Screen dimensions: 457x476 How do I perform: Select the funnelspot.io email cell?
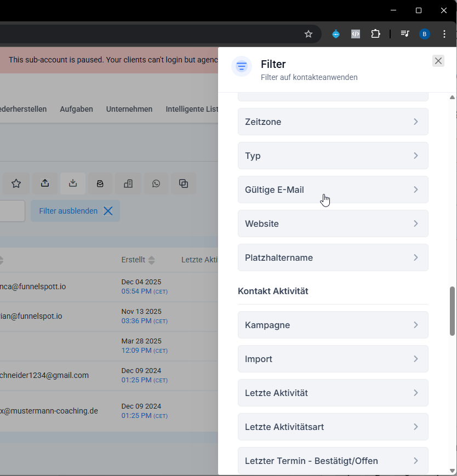(x=31, y=316)
